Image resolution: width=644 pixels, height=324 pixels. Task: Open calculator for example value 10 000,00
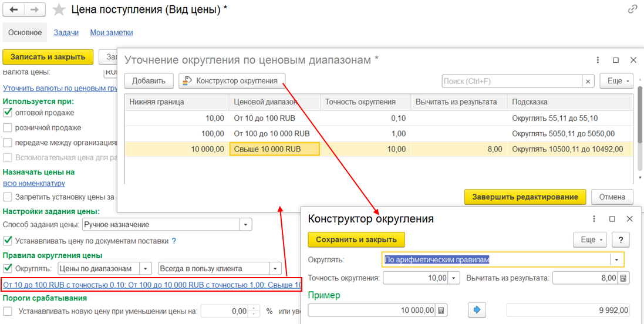[441, 310]
